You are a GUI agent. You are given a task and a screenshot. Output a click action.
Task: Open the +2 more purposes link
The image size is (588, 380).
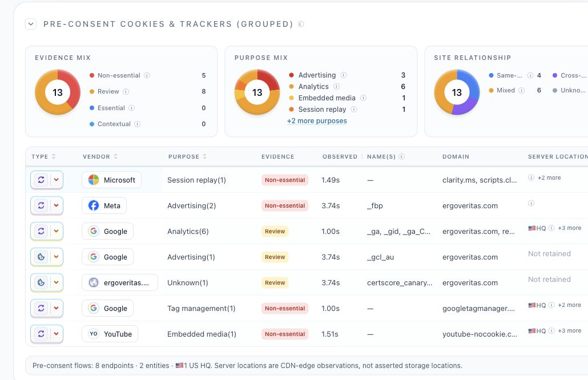point(317,120)
